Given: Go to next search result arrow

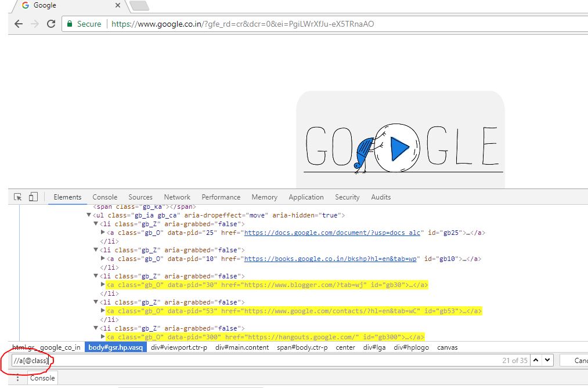Looking at the screenshot, I should tap(547, 360).
